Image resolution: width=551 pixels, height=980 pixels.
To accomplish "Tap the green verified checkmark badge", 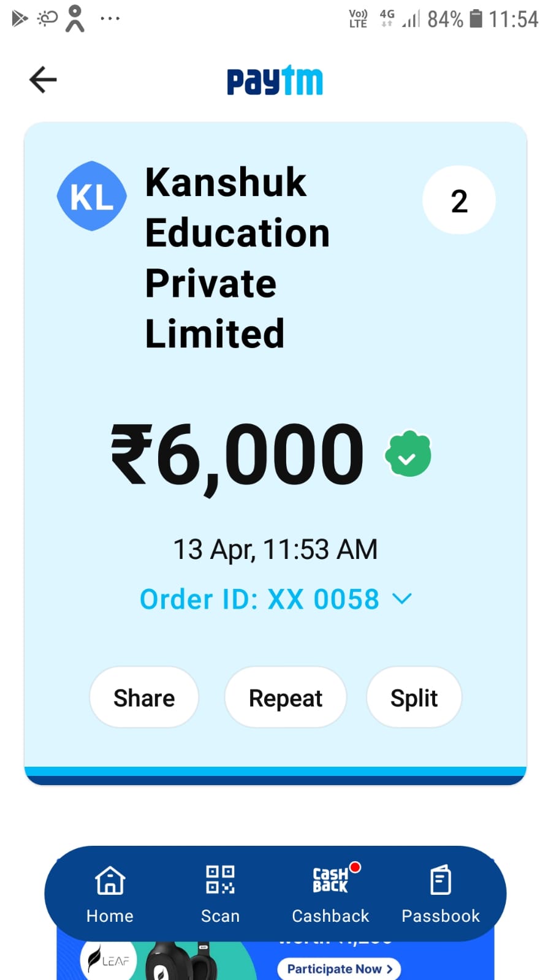I will click(x=408, y=454).
